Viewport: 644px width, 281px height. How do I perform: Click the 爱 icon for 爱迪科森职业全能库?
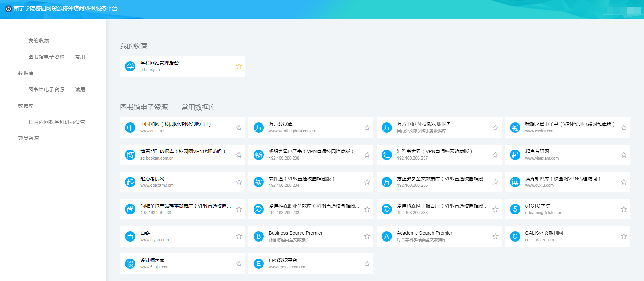pyautogui.click(x=258, y=209)
